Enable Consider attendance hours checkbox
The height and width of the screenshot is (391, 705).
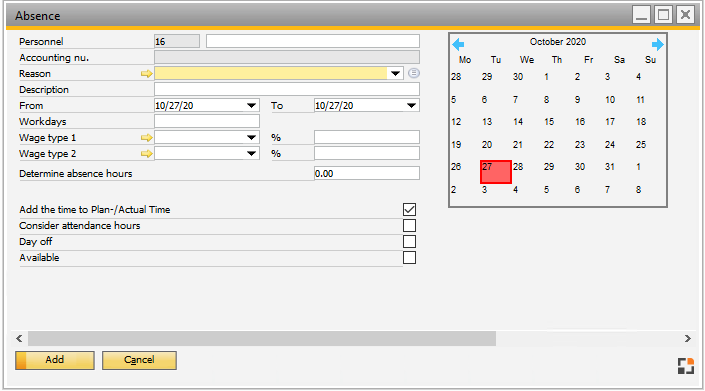click(409, 226)
